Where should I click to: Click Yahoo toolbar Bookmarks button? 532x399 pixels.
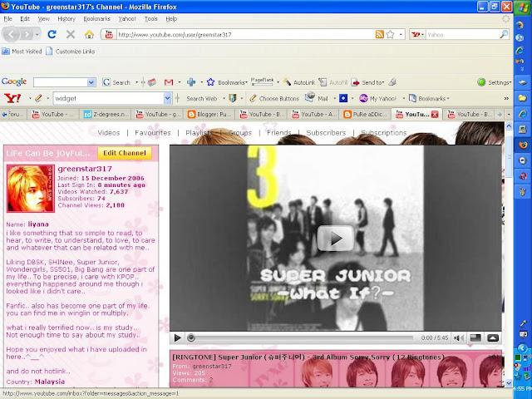tap(427, 98)
